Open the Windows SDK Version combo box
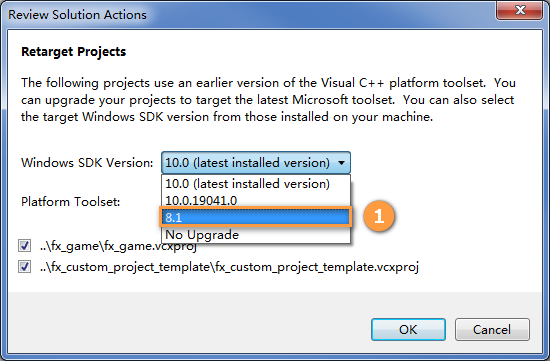 pyautogui.click(x=256, y=163)
